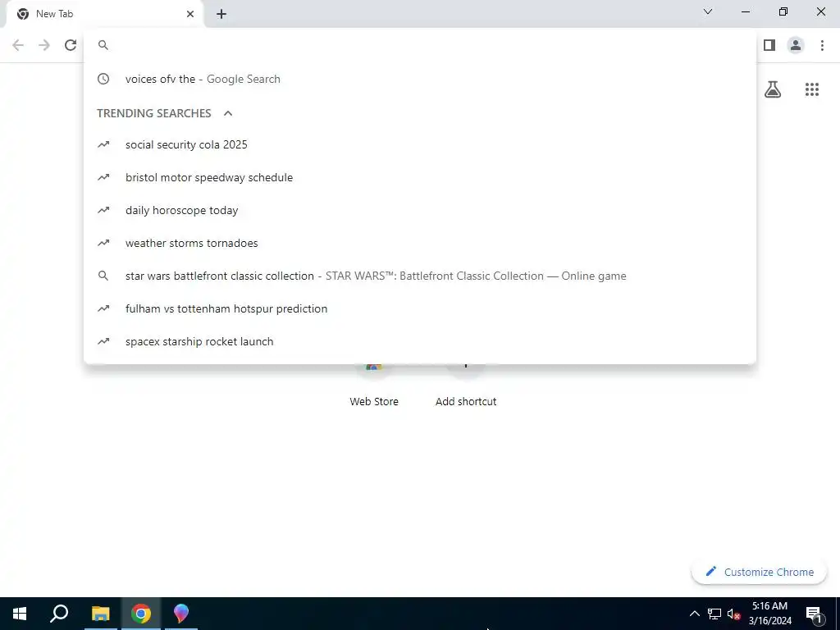Open File Explorer from the taskbar

(100, 614)
